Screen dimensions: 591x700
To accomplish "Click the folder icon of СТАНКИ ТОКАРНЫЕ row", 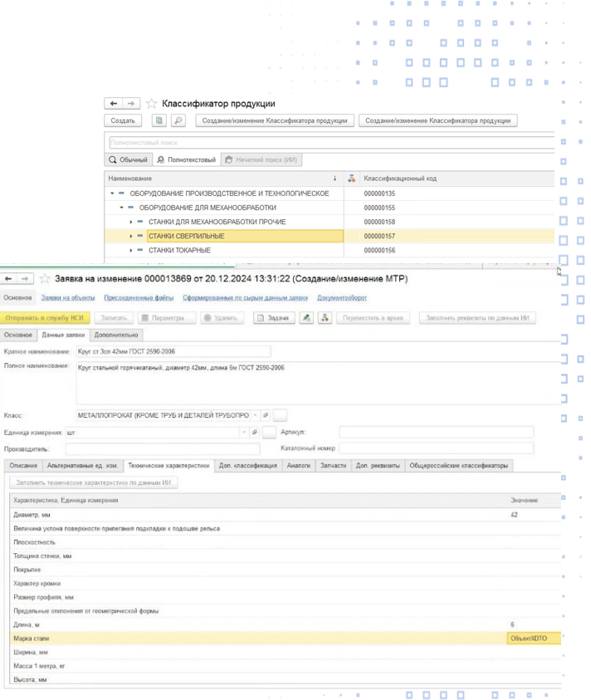I will [x=140, y=250].
